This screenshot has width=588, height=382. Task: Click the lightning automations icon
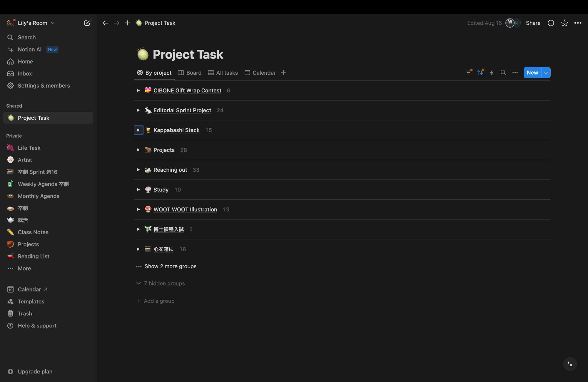492,72
